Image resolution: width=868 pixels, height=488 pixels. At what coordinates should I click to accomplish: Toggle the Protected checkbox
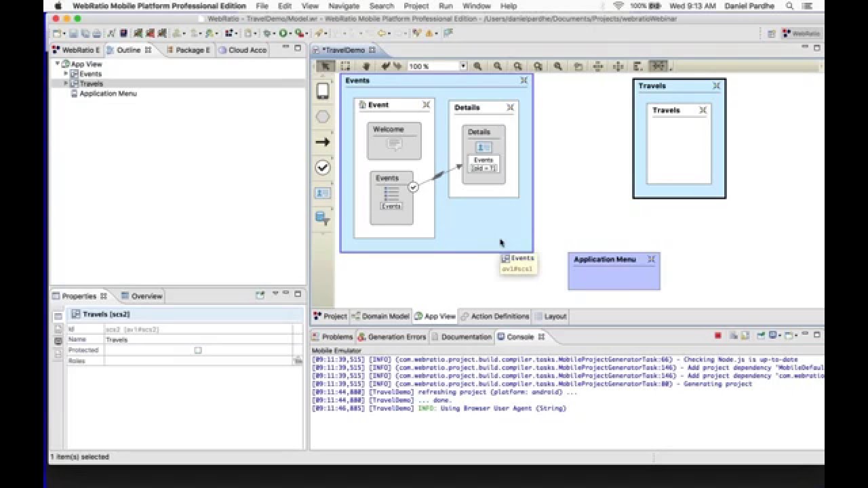click(198, 350)
